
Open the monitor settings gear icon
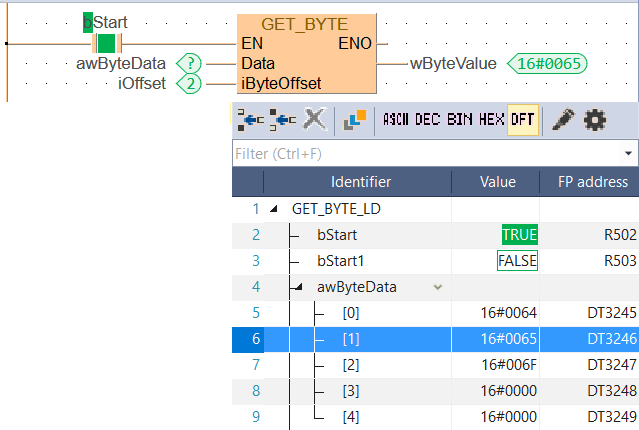coord(596,120)
